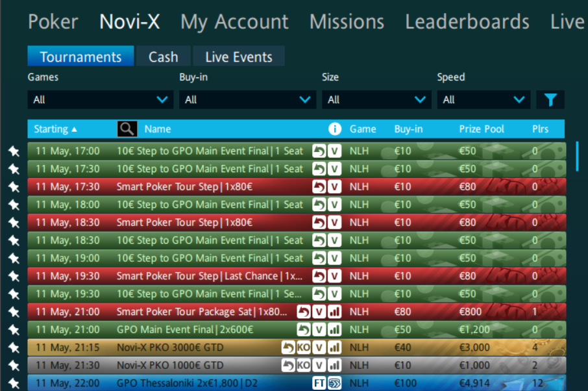
Task: Click FT badge on GPO Thessaloniki row
Action: (x=319, y=383)
